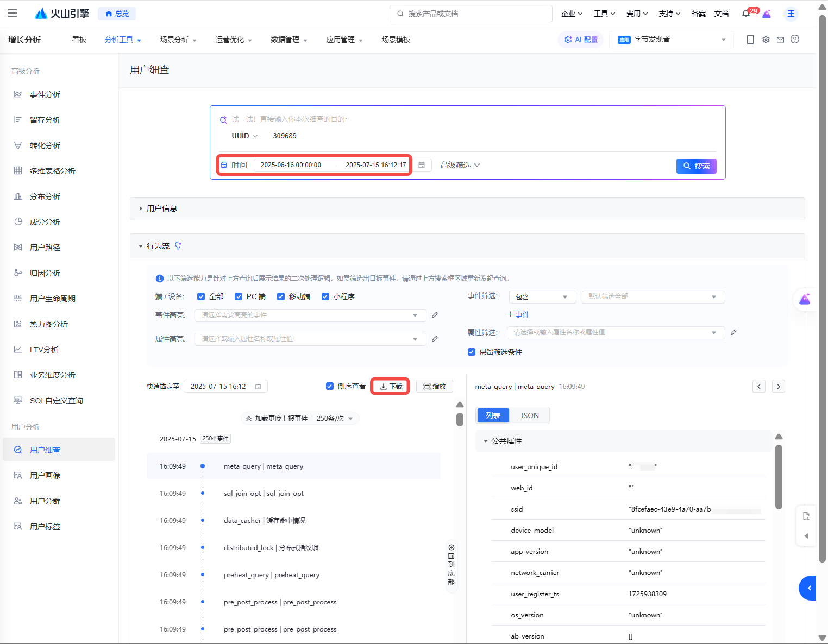This screenshot has width=828, height=644.
Task: Open the 高级筛选 dropdown
Action: [x=460, y=165]
